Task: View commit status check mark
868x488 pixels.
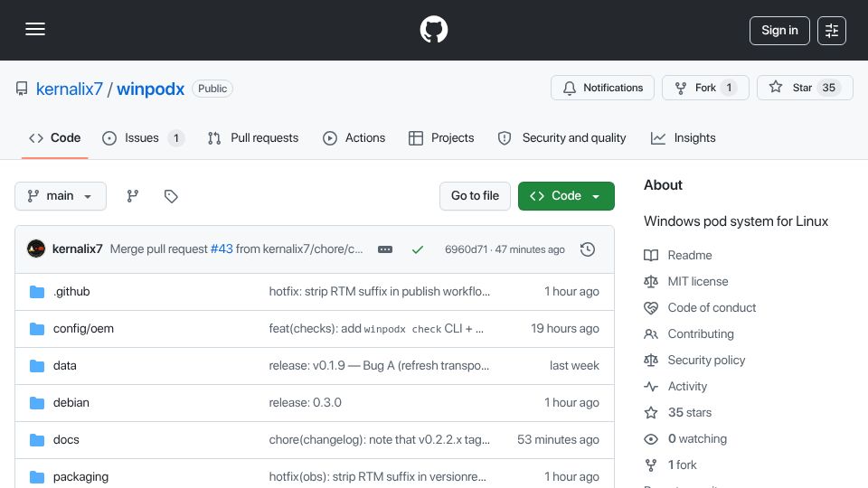Action: (418, 249)
